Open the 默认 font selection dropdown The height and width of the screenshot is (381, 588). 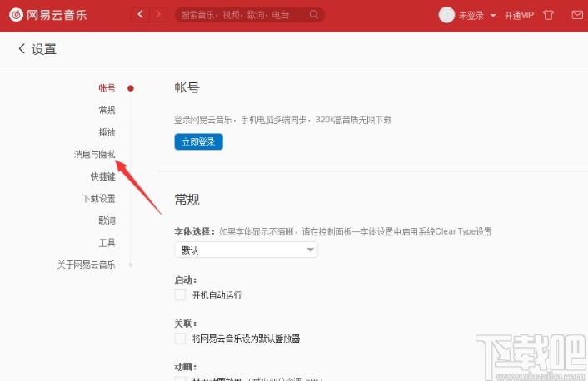(x=246, y=250)
